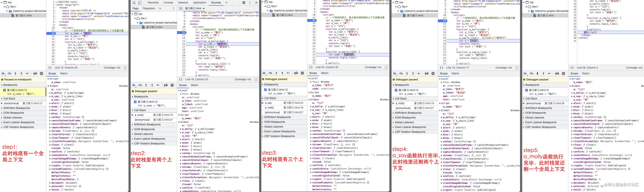Toggle the device toolbar icon beside Elements tab
The width and height of the screenshot is (644, 192).
click(x=140, y=3)
